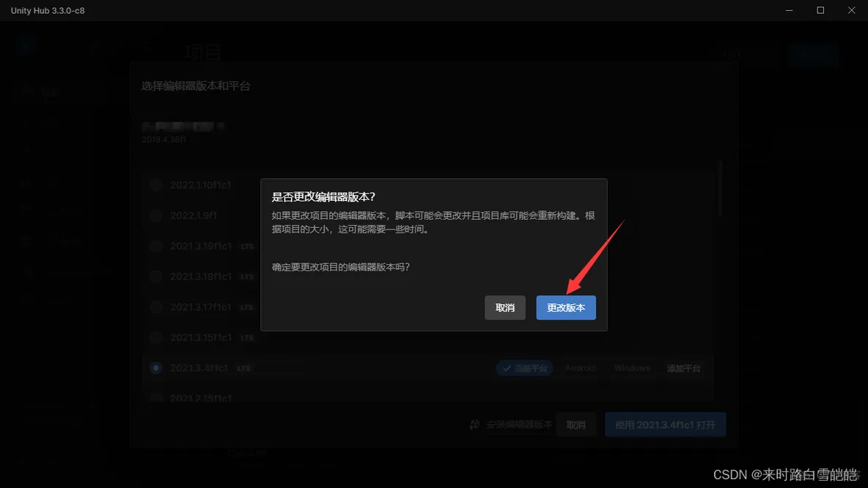
Task: Choose the Windows platform option
Action: click(x=632, y=368)
